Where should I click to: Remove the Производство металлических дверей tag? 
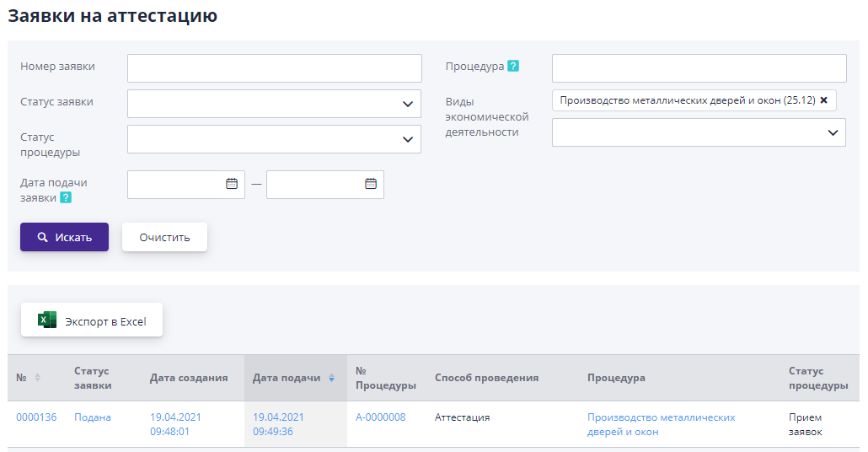point(824,100)
